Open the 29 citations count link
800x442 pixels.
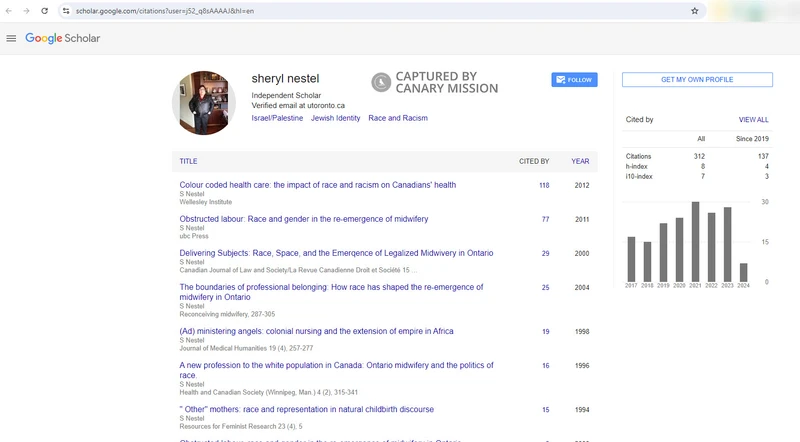[x=545, y=253]
